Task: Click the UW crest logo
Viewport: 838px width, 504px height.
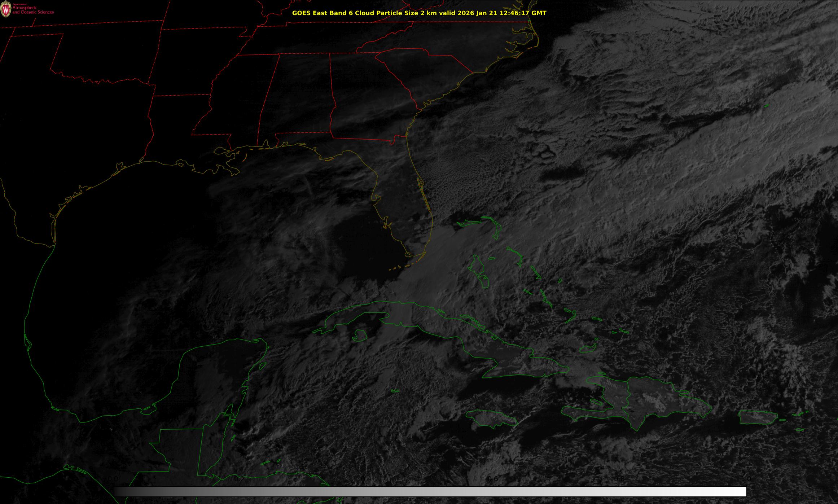Action: 6,9
